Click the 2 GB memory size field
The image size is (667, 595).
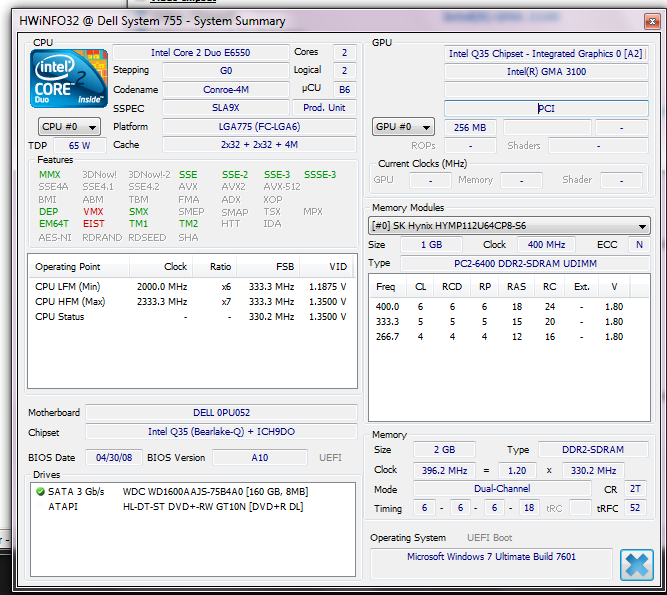444,450
